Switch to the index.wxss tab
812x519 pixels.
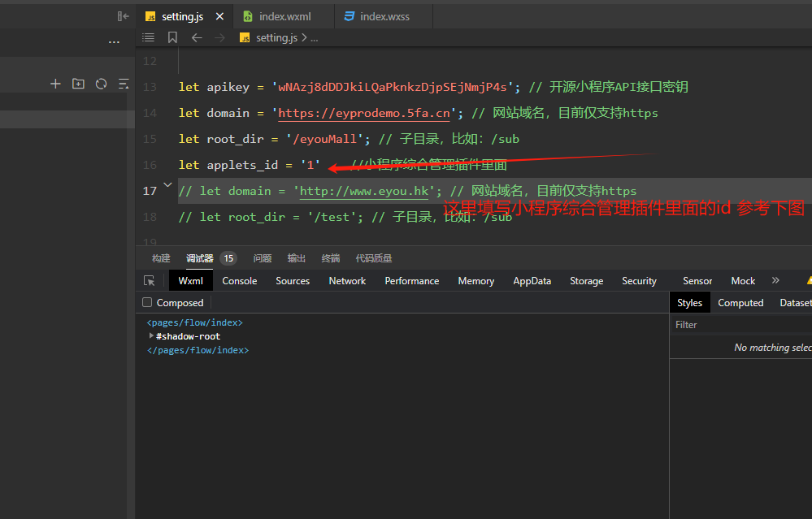tap(384, 16)
